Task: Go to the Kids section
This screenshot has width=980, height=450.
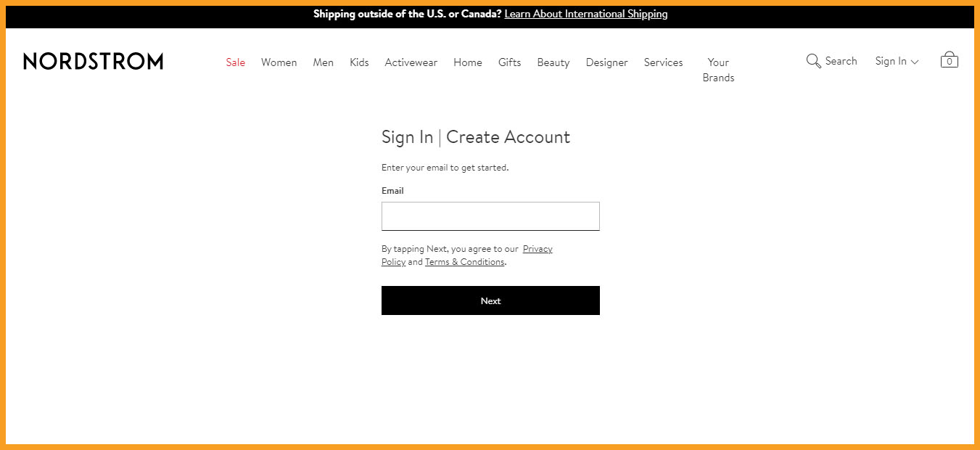Action: click(359, 62)
